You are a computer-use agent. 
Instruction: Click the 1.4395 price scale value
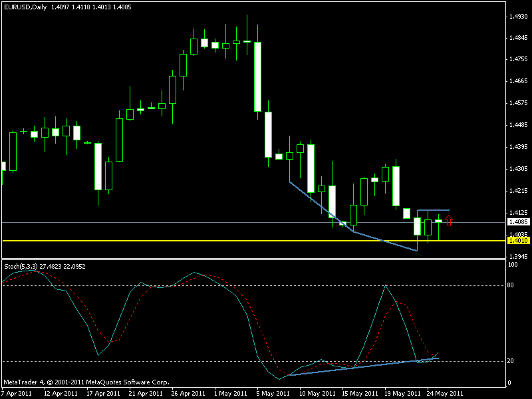[519, 147]
